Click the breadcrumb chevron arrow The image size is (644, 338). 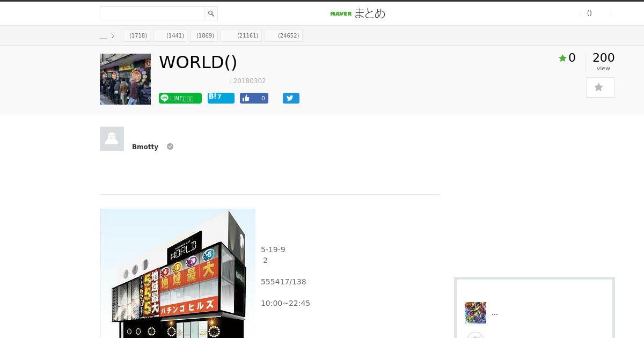click(x=113, y=36)
